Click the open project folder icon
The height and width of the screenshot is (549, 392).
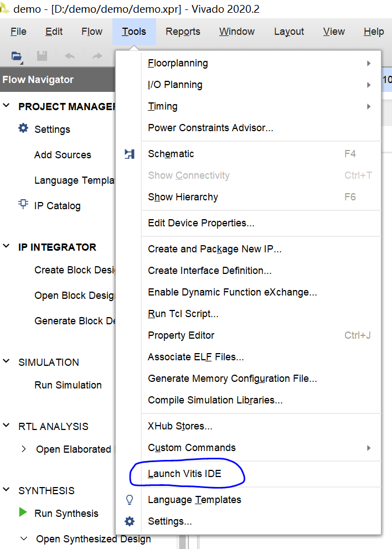[x=17, y=56]
